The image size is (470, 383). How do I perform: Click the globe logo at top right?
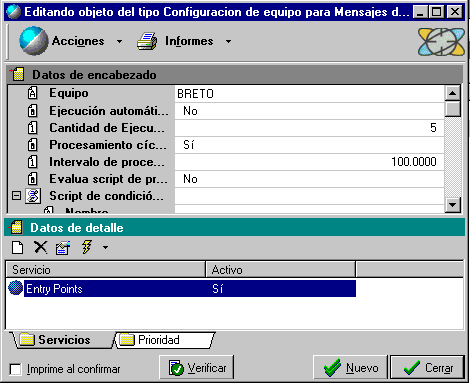coord(441,42)
